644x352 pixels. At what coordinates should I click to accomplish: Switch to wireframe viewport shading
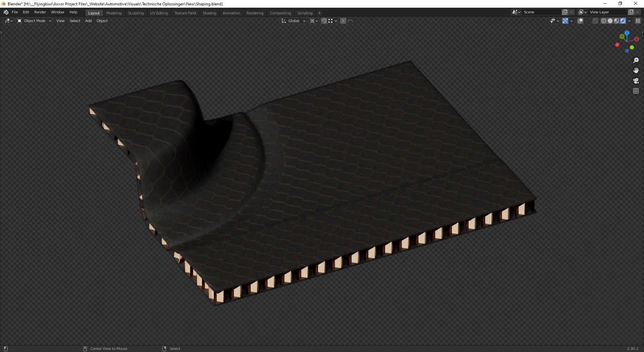[x=604, y=21]
